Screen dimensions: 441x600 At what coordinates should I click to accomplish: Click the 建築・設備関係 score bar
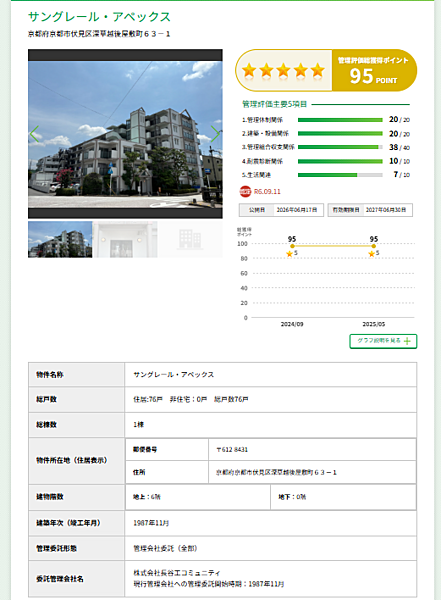click(340, 134)
